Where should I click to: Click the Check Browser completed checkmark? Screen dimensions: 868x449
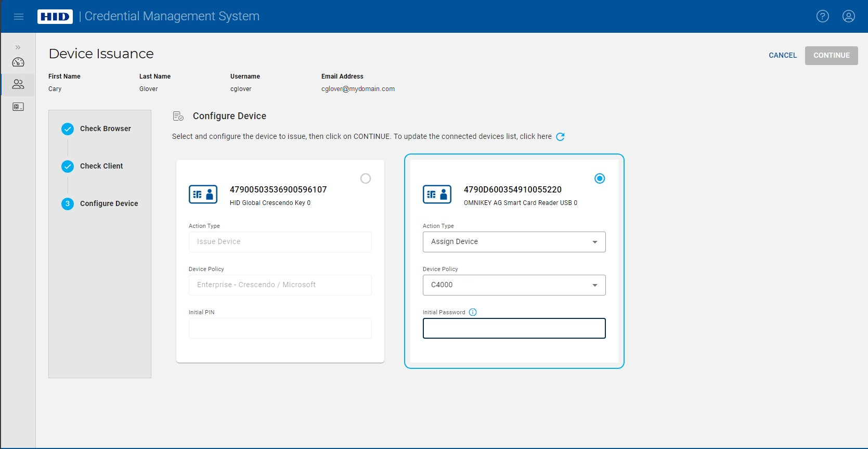pyautogui.click(x=68, y=129)
